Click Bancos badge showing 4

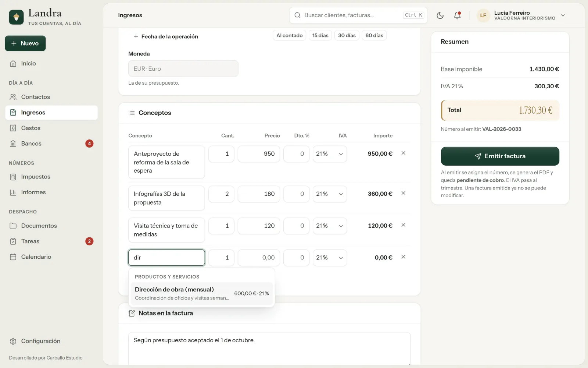89,144
